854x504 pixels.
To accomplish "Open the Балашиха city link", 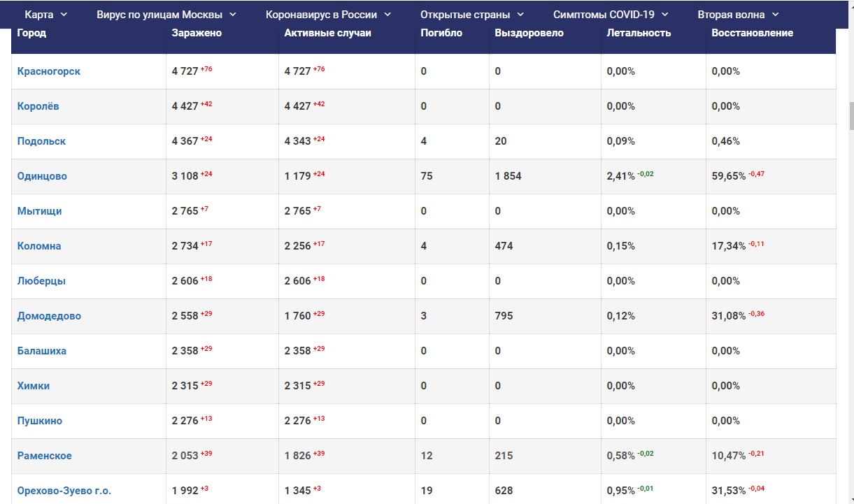I will tap(42, 351).
